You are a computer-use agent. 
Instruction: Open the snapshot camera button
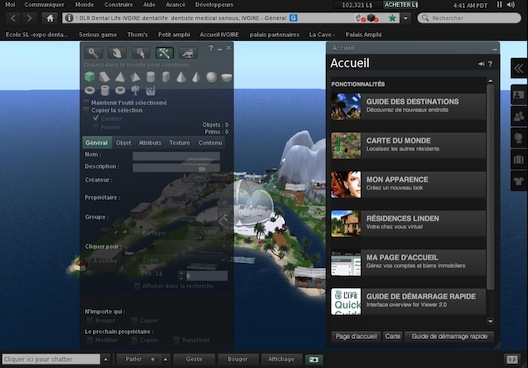pos(314,359)
